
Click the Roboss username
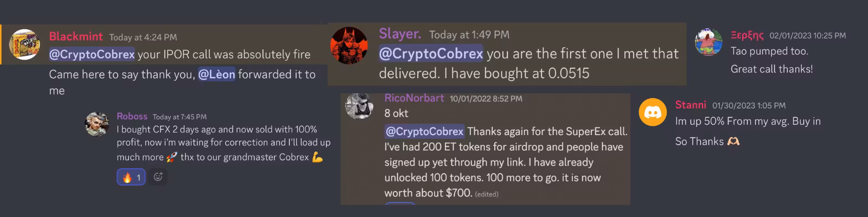[132, 117]
